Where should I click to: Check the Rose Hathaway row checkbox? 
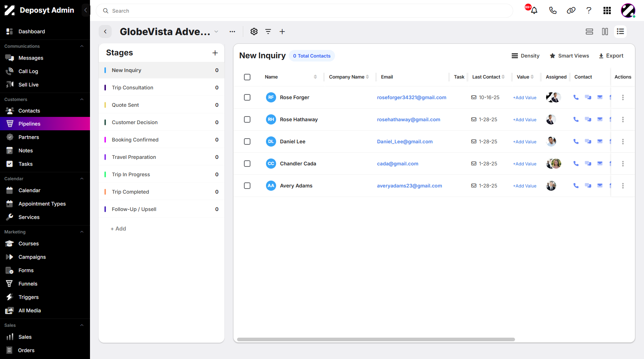pos(247,119)
